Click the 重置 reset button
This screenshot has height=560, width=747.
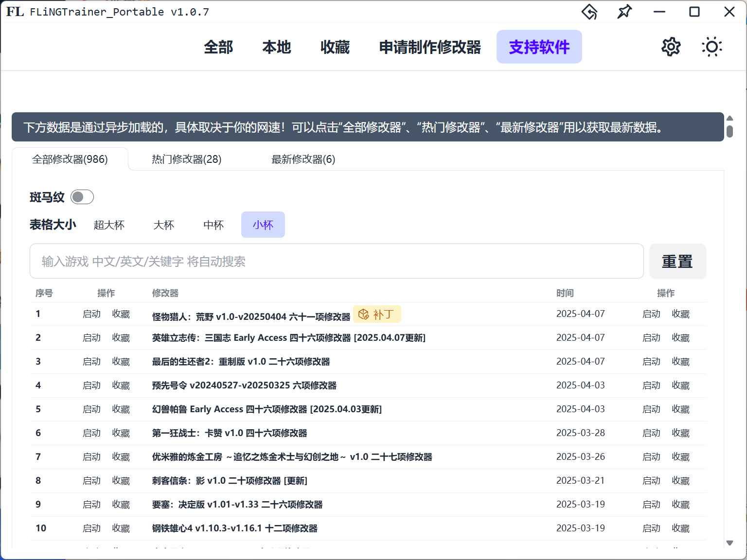click(677, 261)
